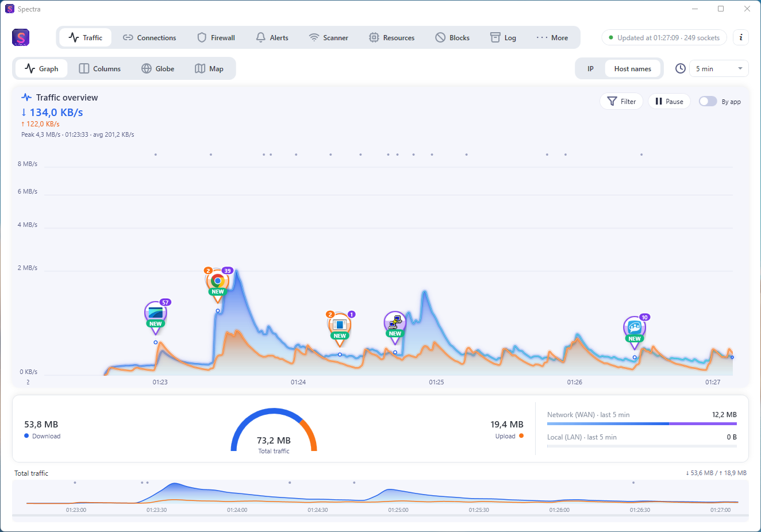Open the 5 min time range dropdown
This screenshot has height=532, width=761.
(x=718, y=68)
